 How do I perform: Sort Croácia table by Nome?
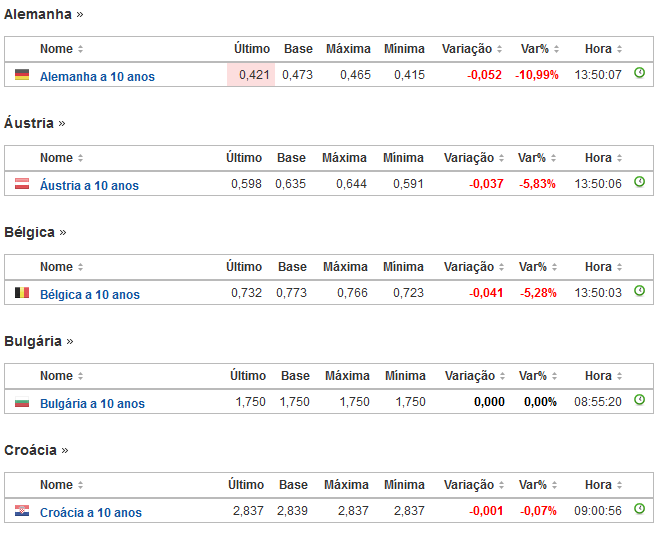click(x=62, y=484)
